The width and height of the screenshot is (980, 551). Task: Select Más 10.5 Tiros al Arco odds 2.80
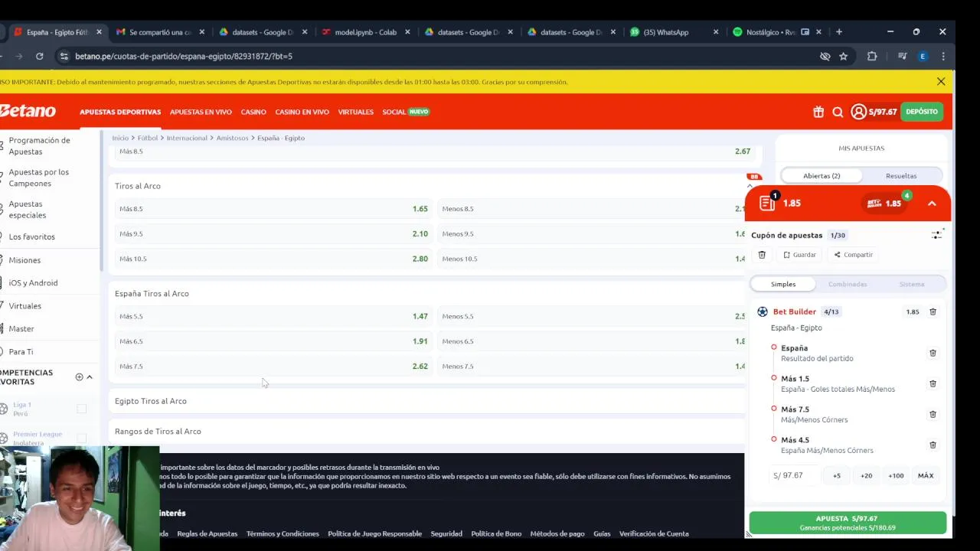(x=274, y=259)
